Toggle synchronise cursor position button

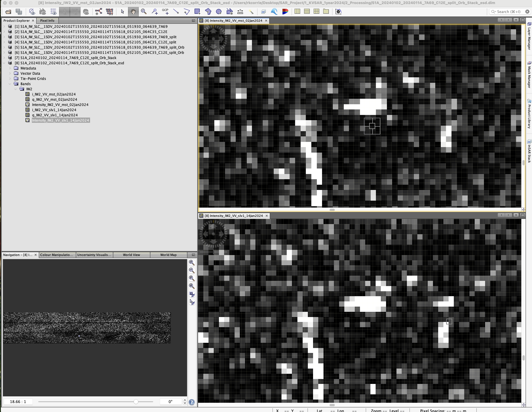[x=192, y=302]
